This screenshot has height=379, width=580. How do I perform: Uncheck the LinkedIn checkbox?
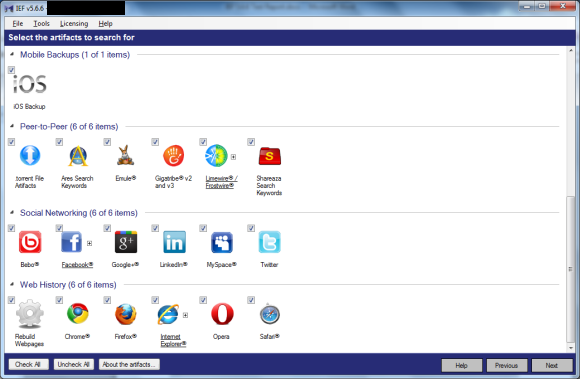pyautogui.click(x=155, y=228)
